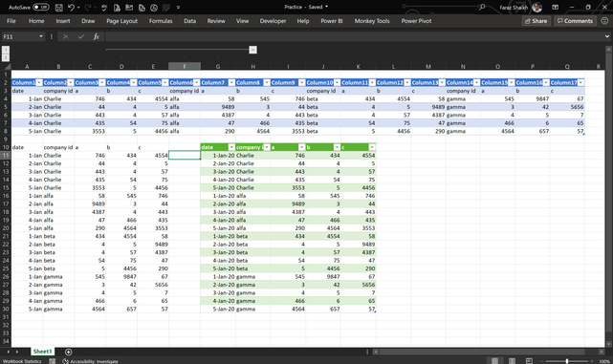Viewport: 613px width, 364px height.
Task: Select column F header
Action: 185,66
